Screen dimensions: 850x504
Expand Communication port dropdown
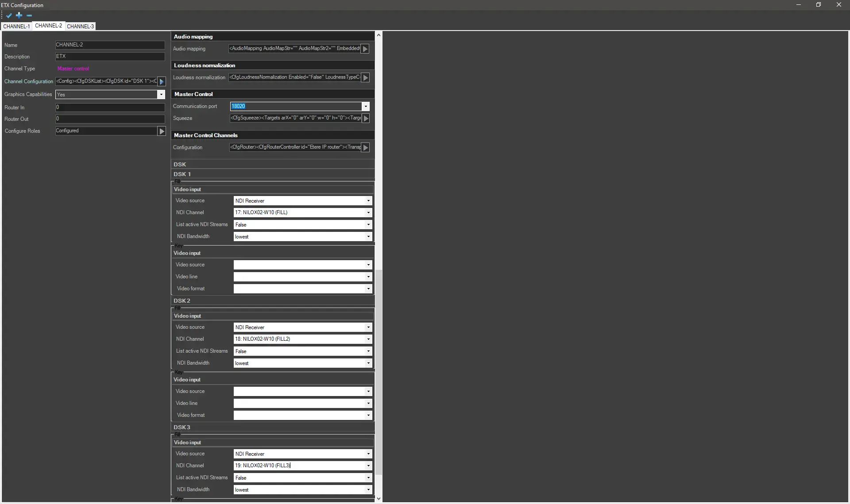coord(366,106)
